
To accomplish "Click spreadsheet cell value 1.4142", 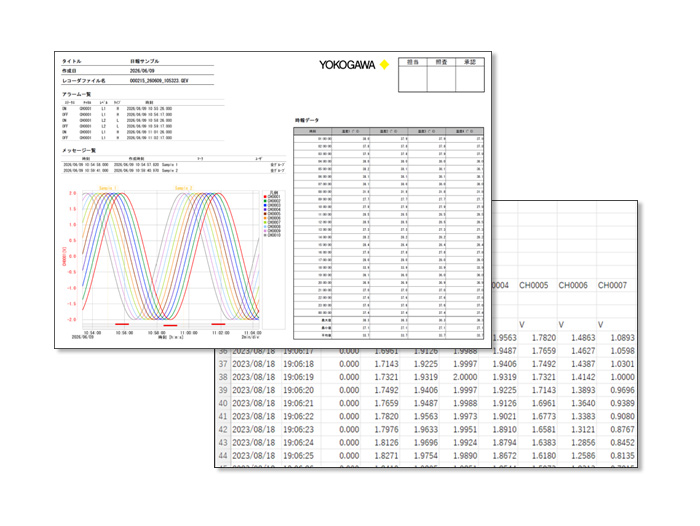I will pyautogui.click(x=583, y=377).
